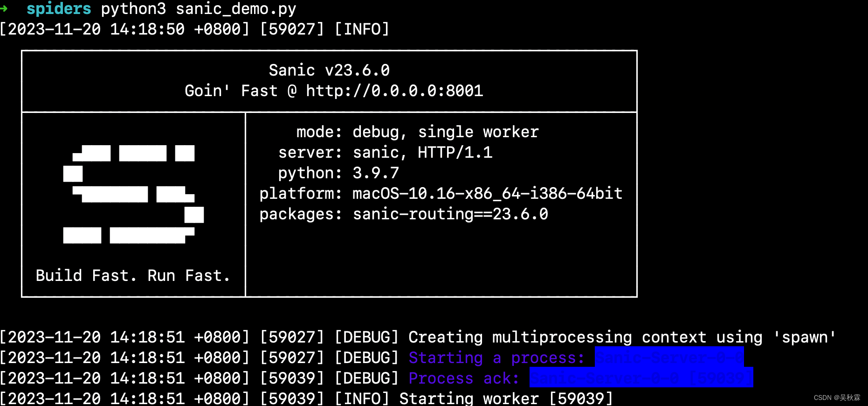Click platform 'macOS-10.16-x86_64-i386-64bit' value
This screenshot has width=868, height=406.
click(x=488, y=193)
